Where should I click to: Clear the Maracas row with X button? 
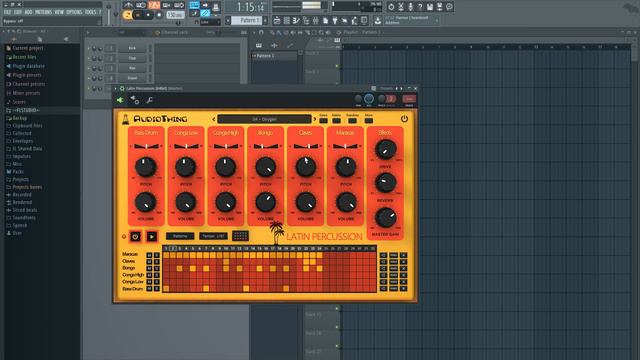click(x=403, y=255)
